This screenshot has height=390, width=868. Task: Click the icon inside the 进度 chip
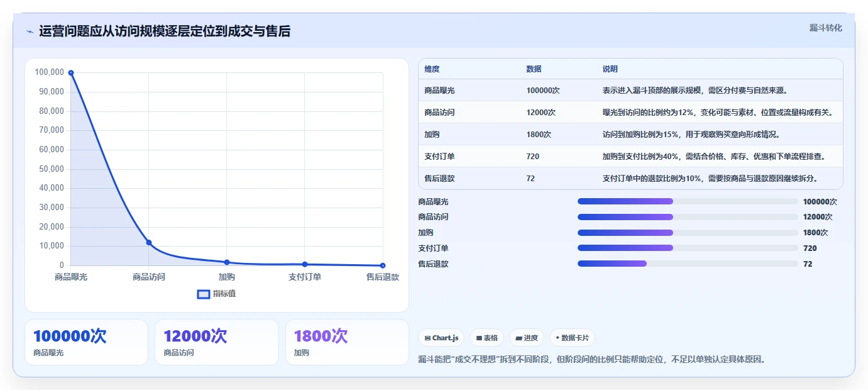[x=519, y=338]
